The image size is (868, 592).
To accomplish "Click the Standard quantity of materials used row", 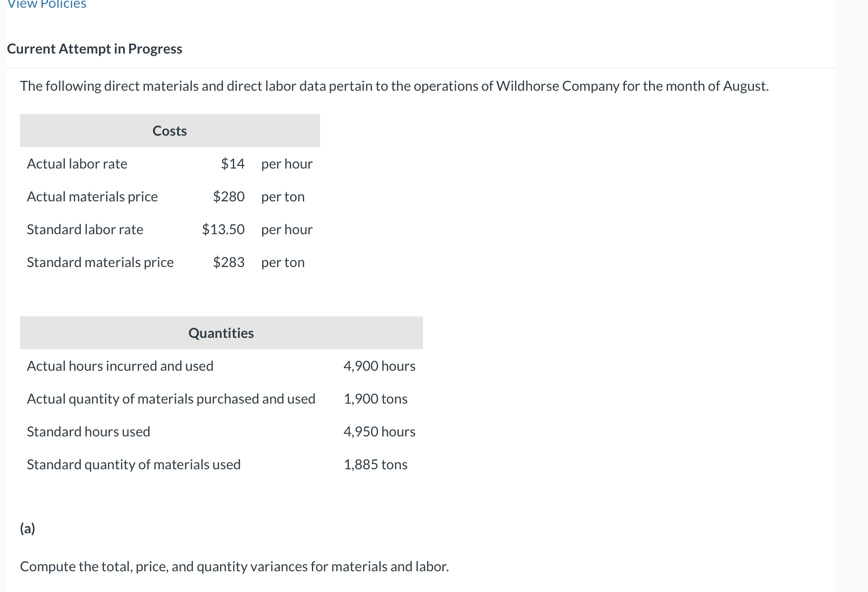I will [134, 465].
